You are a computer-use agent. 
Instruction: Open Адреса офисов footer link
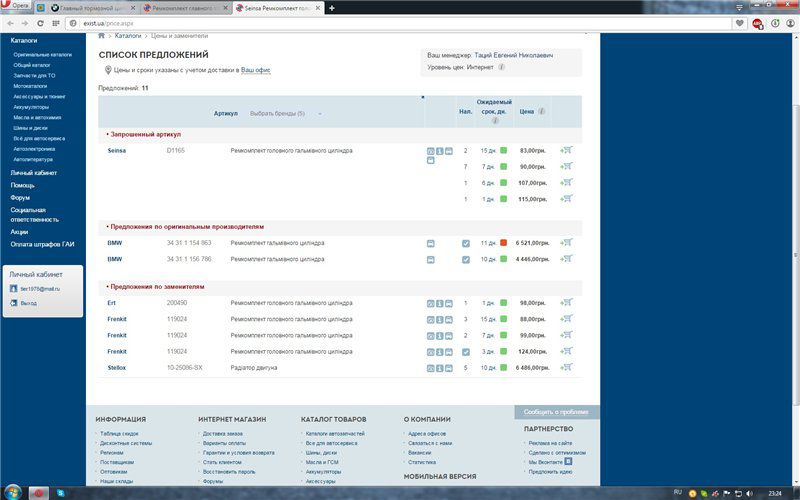tap(427, 434)
